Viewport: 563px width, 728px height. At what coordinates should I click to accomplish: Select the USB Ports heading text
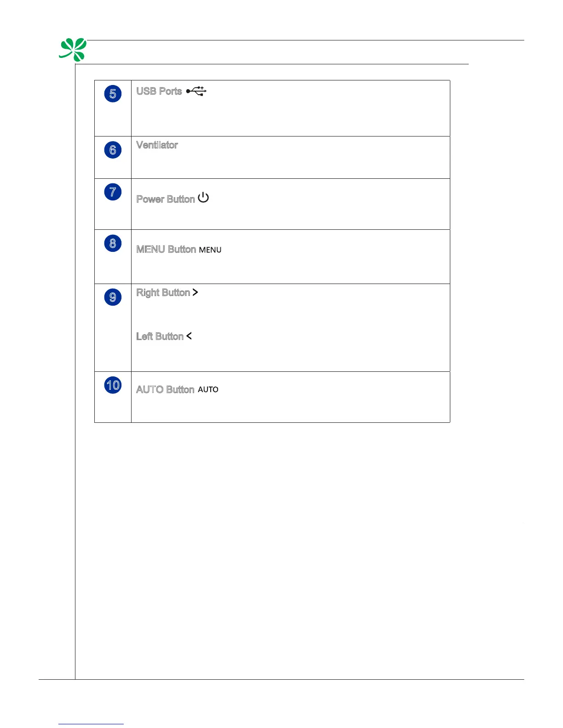click(x=159, y=91)
